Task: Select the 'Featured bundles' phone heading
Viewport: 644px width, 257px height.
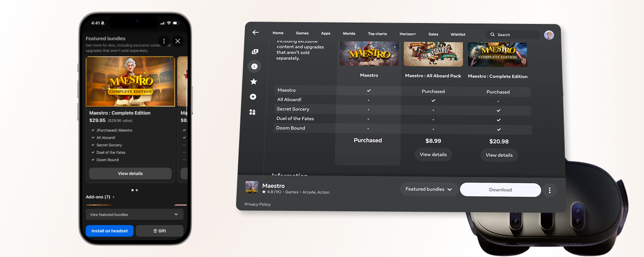Action: click(106, 39)
